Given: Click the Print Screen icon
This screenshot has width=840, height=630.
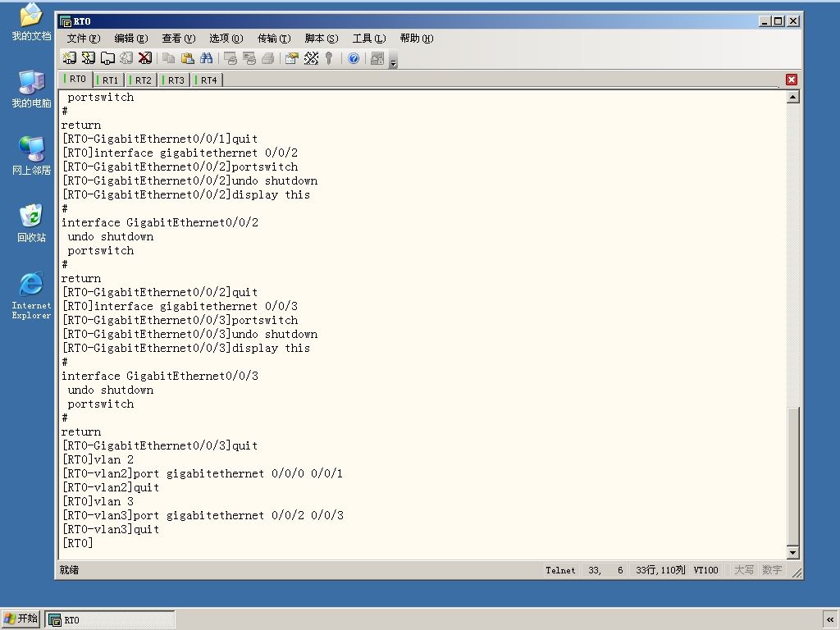Looking at the screenshot, I should coord(231,58).
